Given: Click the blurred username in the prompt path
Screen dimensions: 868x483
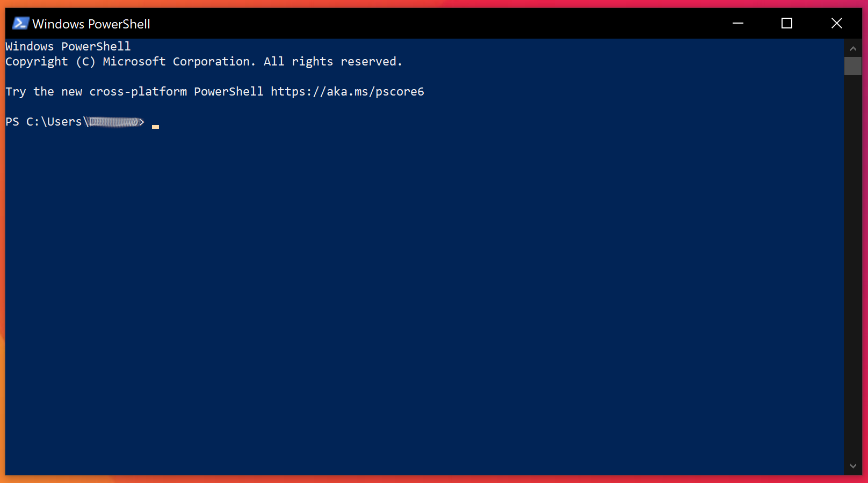Looking at the screenshot, I should (x=114, y=122).
